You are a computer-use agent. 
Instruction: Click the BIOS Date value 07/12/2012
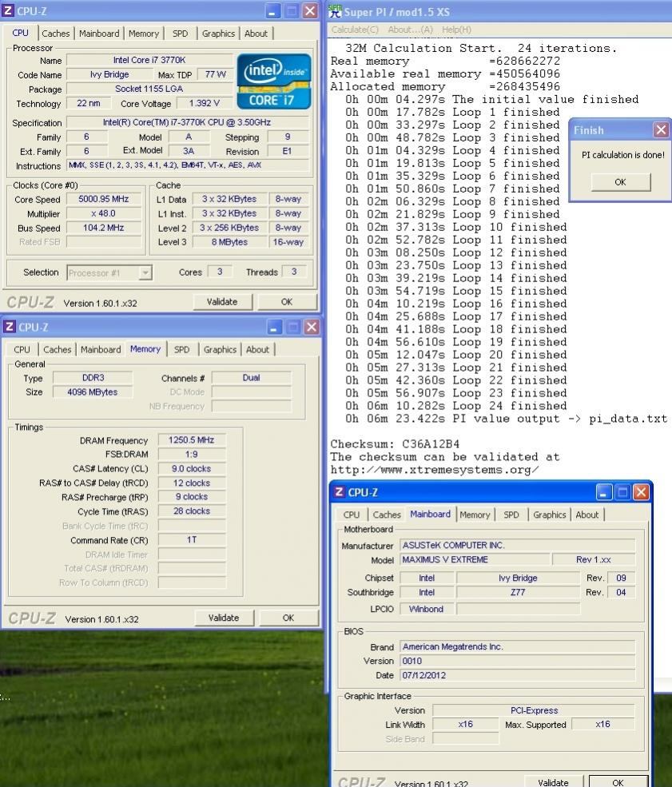[x=518, y=675]
